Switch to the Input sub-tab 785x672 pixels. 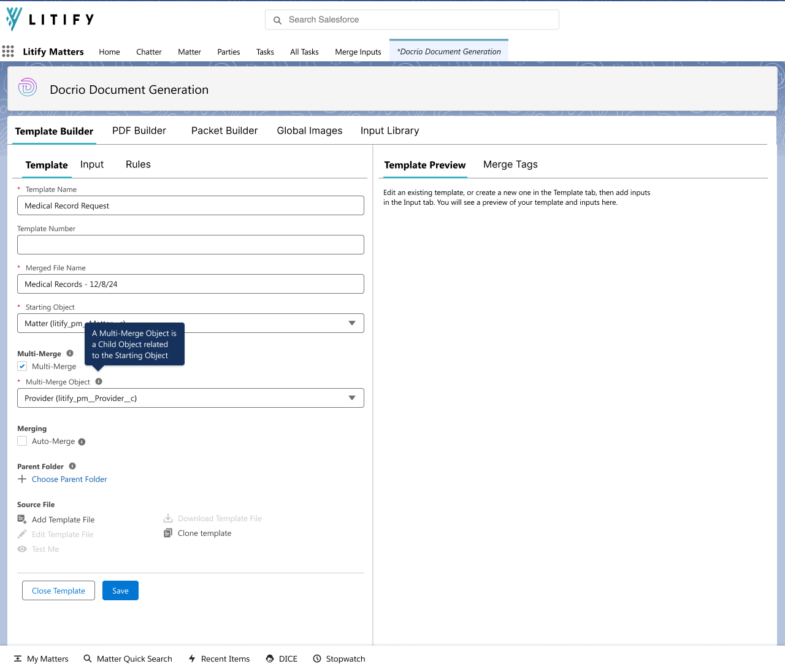[92, 164]
